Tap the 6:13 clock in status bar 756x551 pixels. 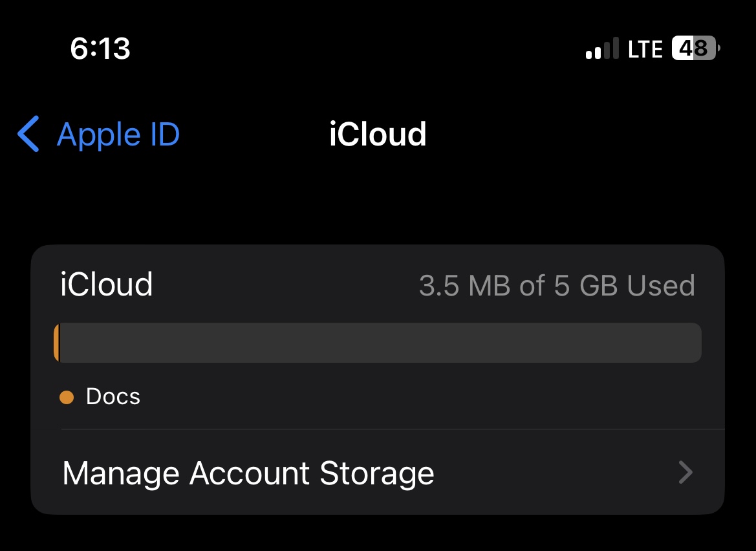100,49
